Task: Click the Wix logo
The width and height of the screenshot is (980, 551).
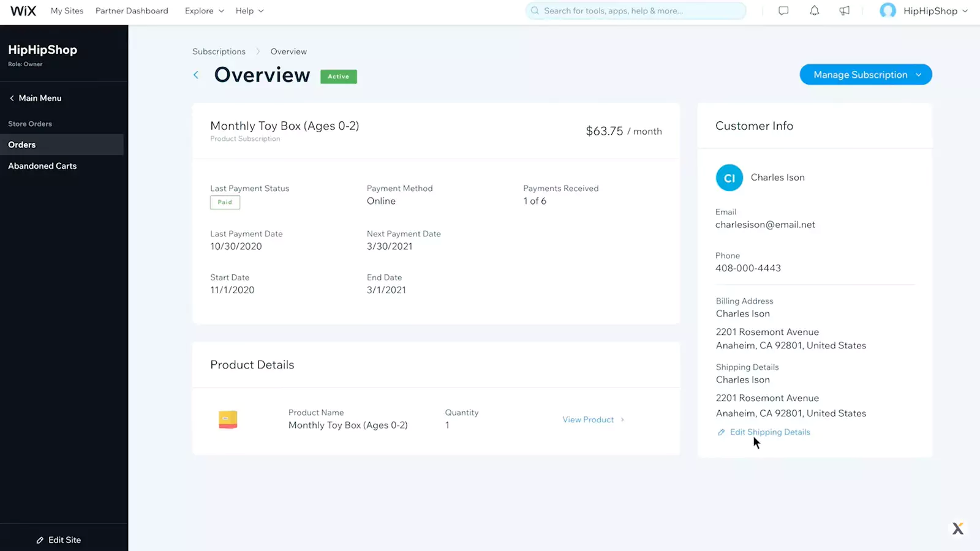Action: (23, 11)
